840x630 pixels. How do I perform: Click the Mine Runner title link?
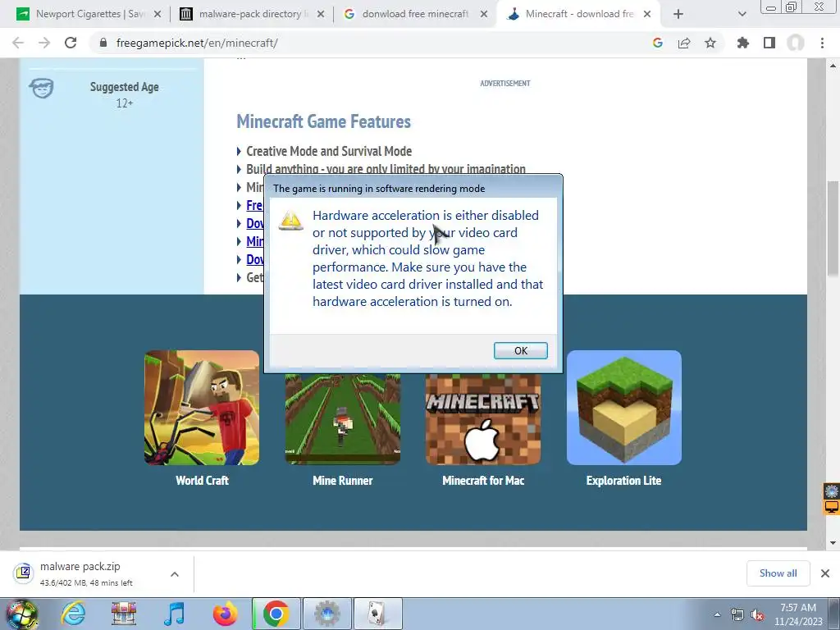[x=342, y=481]
